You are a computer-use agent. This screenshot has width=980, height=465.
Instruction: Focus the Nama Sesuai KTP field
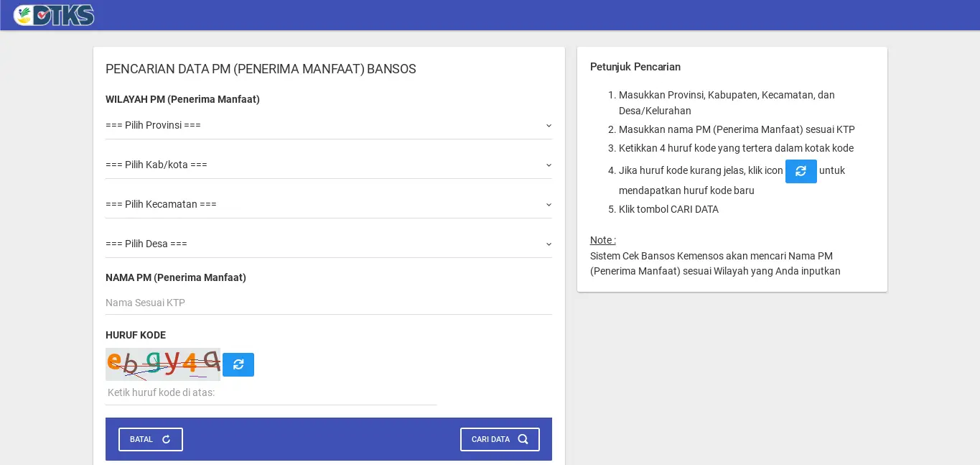328,303
